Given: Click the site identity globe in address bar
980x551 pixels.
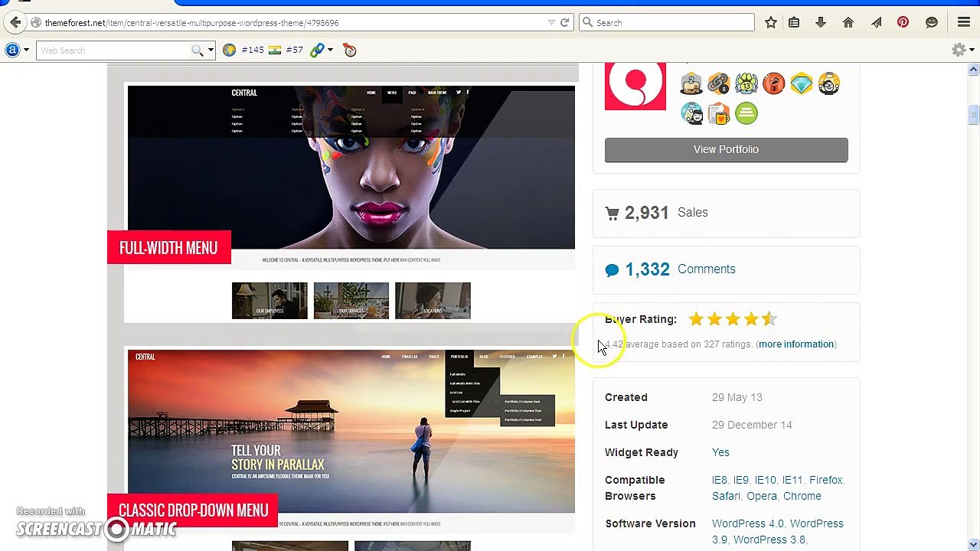Looking at the screenshot, I should (x=36, y=23).
